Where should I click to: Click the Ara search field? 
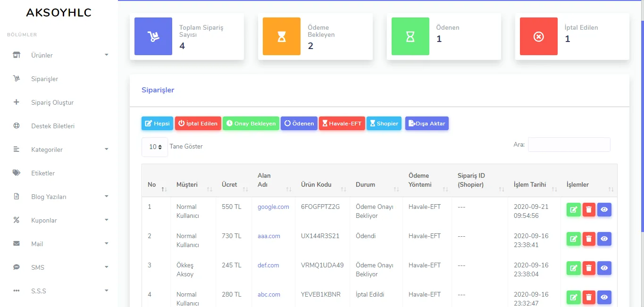[569, 145]
